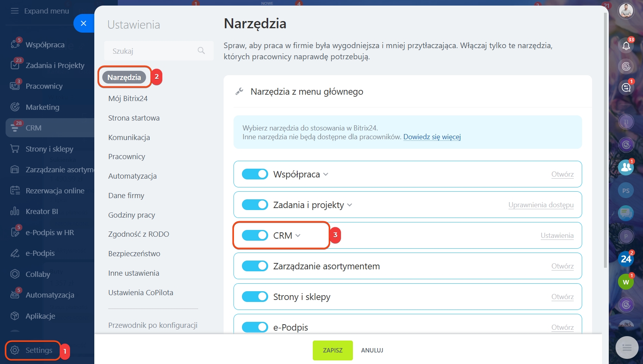Click Otwórz link for Strony i sklepy
643x364 pixels.
pyautogui.click(x=562, y=297)
